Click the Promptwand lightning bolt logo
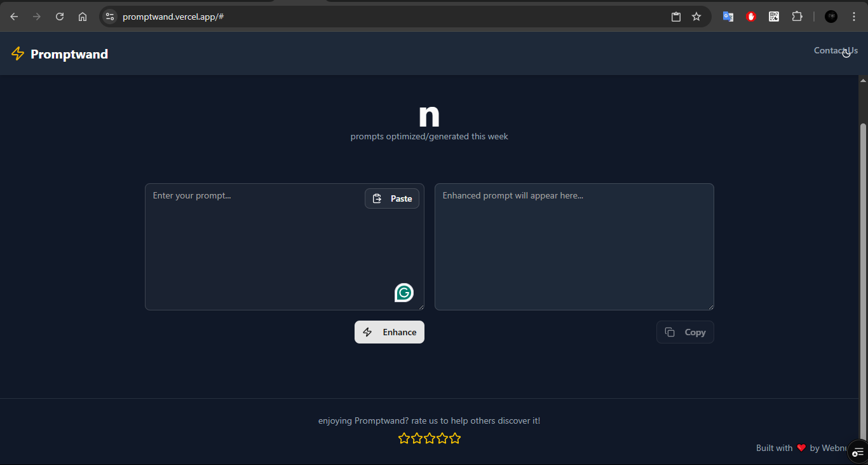 18,54
